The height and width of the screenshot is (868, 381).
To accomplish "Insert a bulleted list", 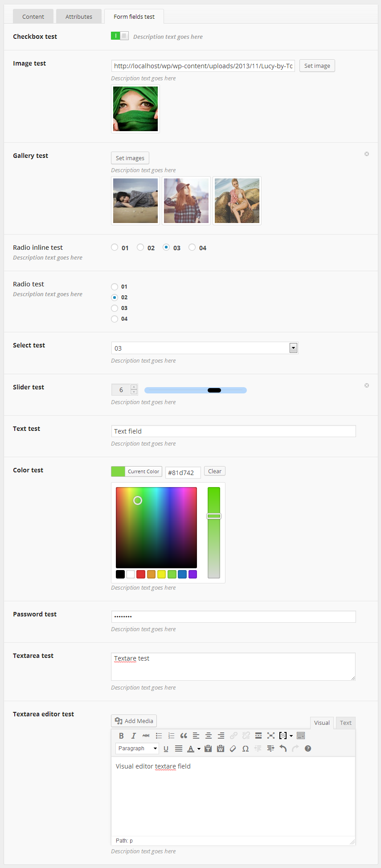I will coord(159,736).
